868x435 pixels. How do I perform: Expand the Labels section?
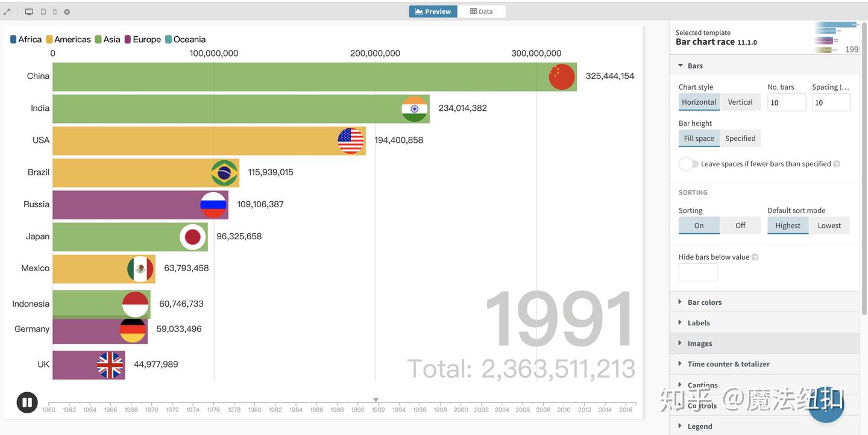pyautogui.click(x=698, y=323)
